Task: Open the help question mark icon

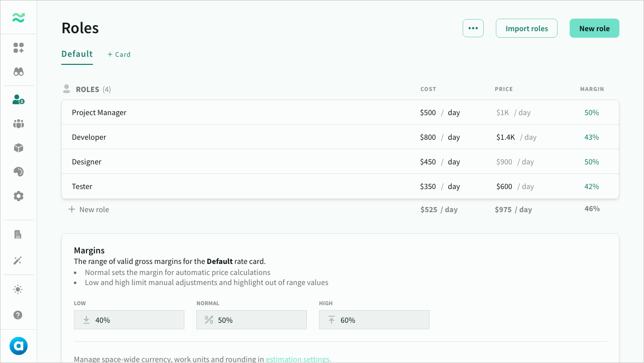Action: coord(18,315)
